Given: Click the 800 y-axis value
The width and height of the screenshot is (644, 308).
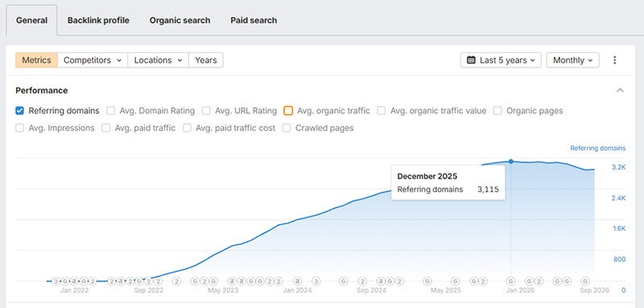Looking at the screenshot, I should tap(620, 260).
